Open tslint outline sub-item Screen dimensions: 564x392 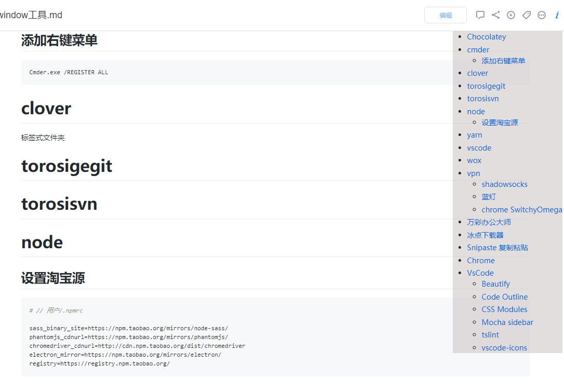(490, 335)
